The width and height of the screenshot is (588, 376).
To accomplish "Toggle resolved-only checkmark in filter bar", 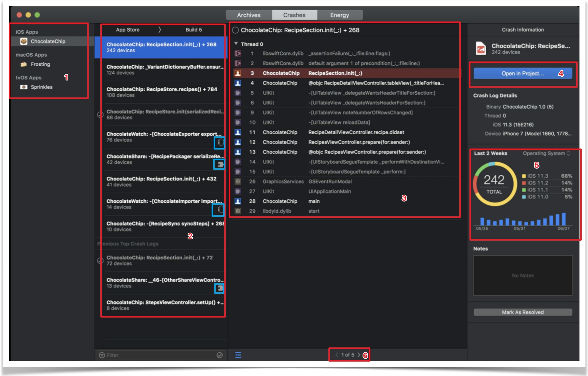I will click(x=219, y=355).
